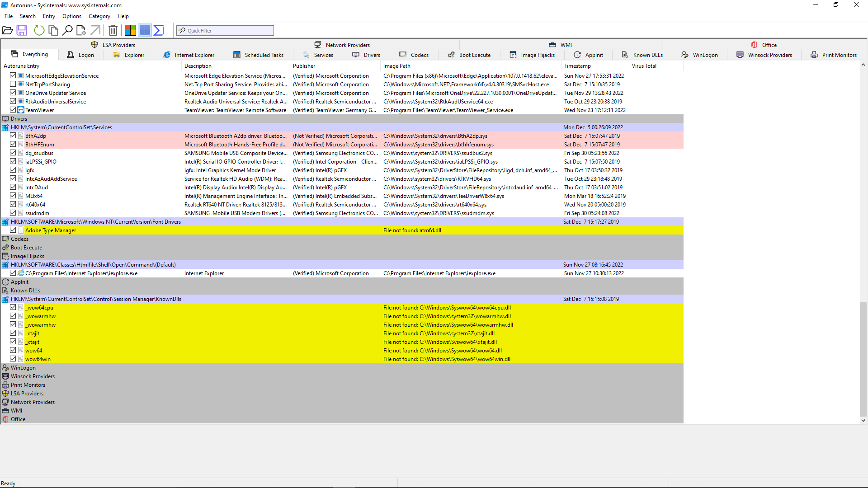
Task: Click the VirusTotal sigma icon
Action: pyautogui.click(x=159, y=30)
